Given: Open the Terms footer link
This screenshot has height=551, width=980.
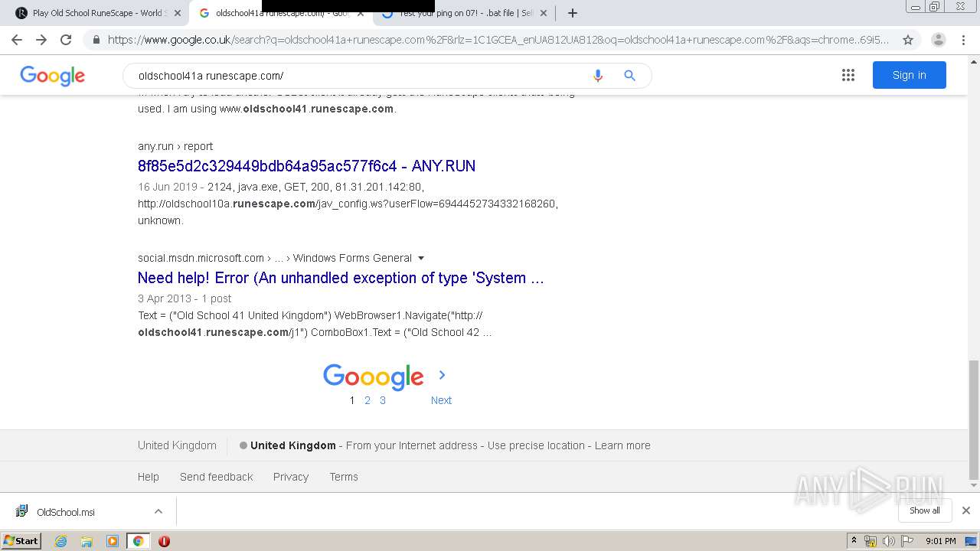Looking at the screenshot, I should 344,477.
